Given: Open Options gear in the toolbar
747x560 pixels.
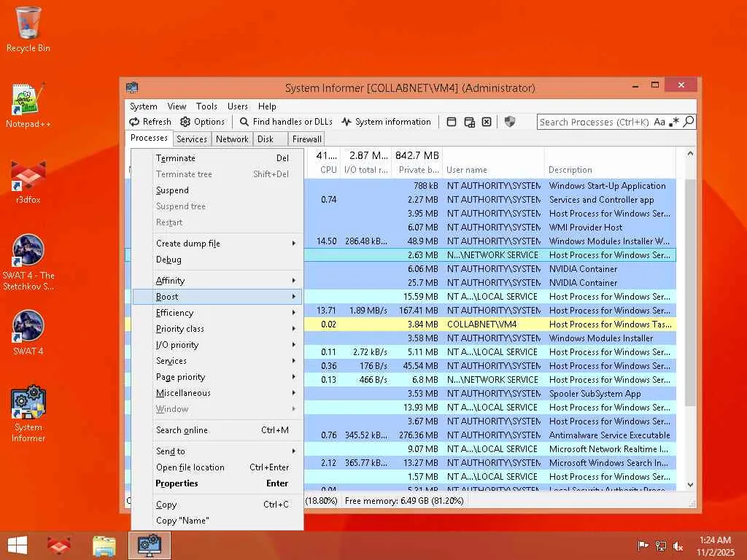Looking at the screenshot, I should 185,122.
